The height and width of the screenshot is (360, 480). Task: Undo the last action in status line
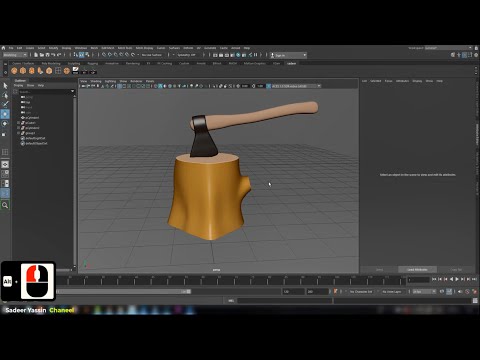click(x=53, y=55)
